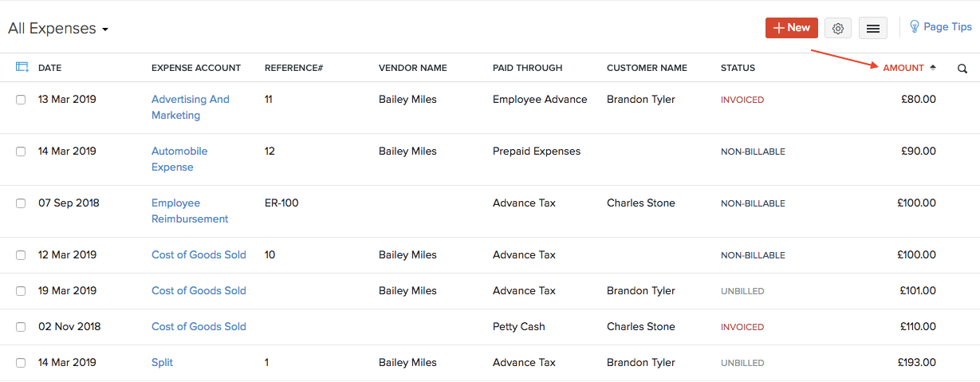Open the customize columns icon beside Date
The width and height of the screenshot is (980, 382).
(22, 68)
